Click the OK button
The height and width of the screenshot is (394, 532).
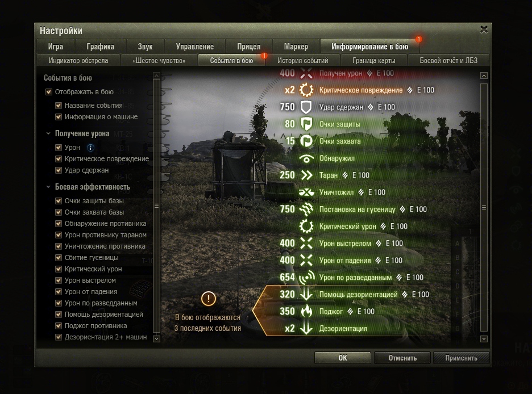343,358
